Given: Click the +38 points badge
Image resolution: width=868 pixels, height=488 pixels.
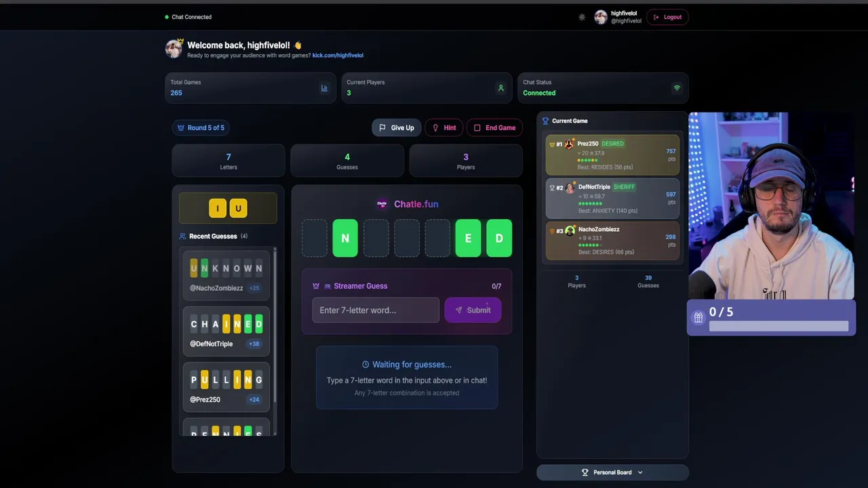Looking at the screenshot, I should [254, 344].
